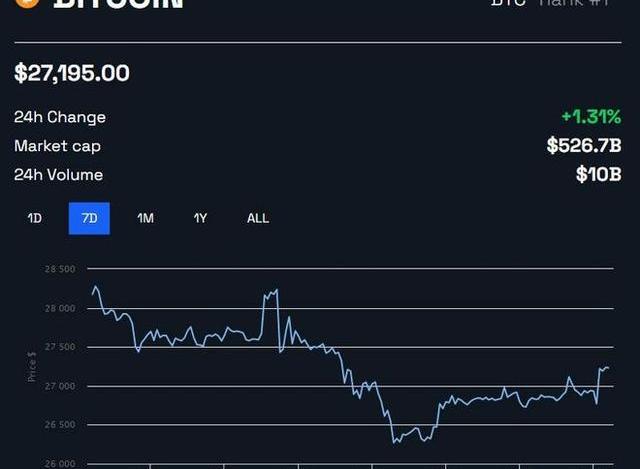The image size is (640, 469).
Task: Click the +1.31% change value
Action: (x=591, y=117)
